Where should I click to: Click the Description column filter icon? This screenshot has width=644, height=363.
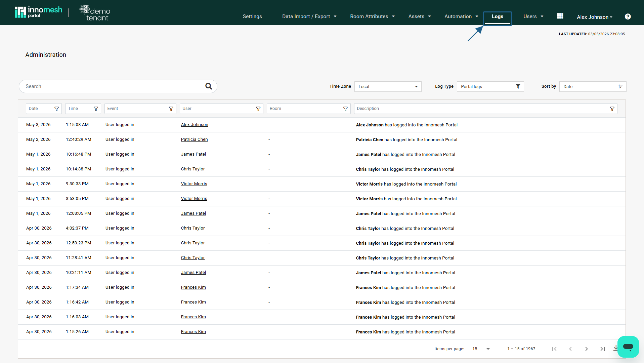point(612,109)
